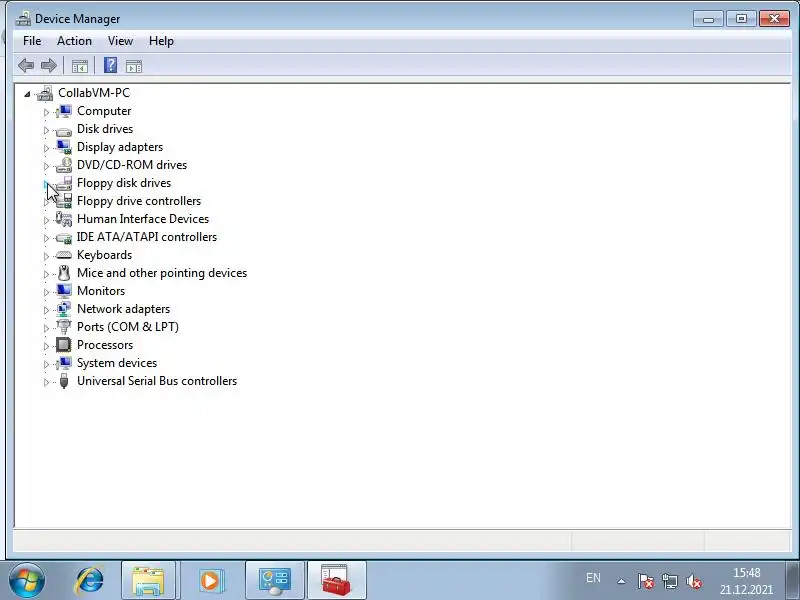The width and height of the screenshot is (800, 600).
Task: Expand Universal Serial Bus controllers category
Action: click(x=46, y=382)
